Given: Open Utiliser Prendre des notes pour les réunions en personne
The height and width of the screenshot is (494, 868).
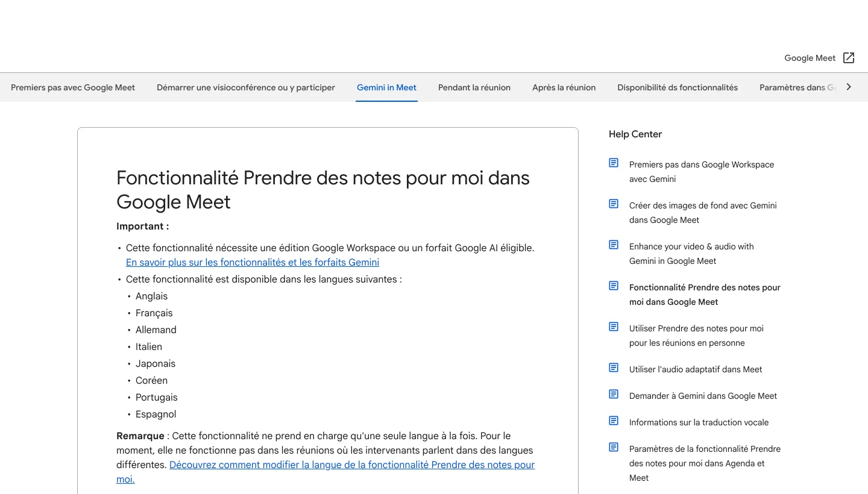Looking at the screenshot, I should click(x=696, y=336).
